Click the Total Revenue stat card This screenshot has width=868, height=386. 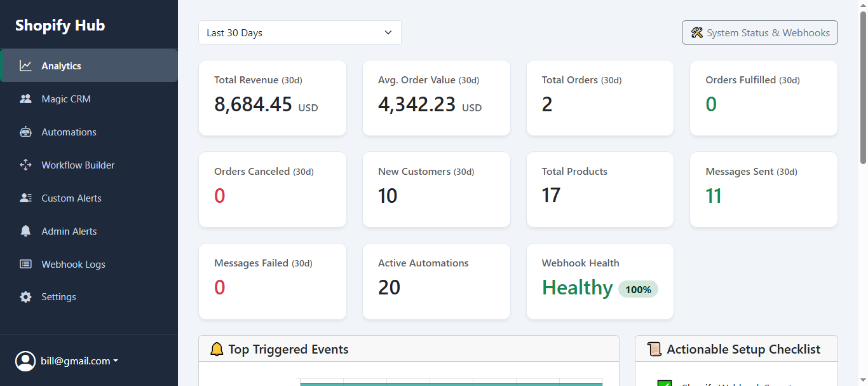[273, 98]
